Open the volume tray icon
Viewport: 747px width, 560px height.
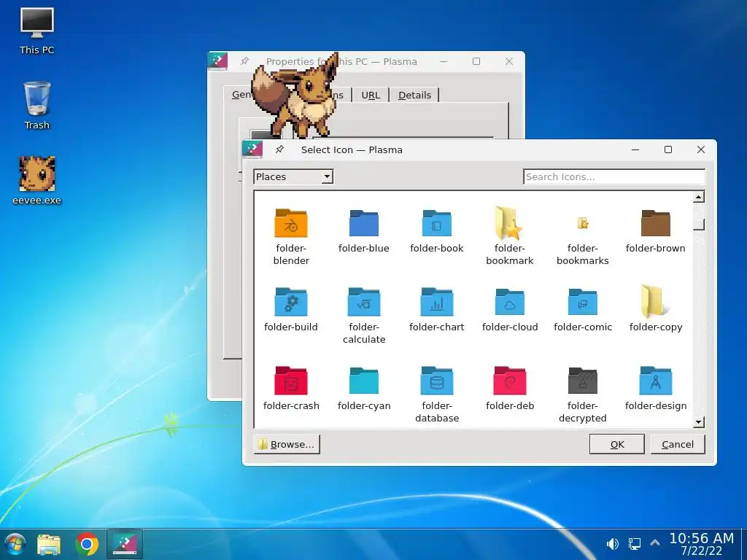(x=612, y=544)
